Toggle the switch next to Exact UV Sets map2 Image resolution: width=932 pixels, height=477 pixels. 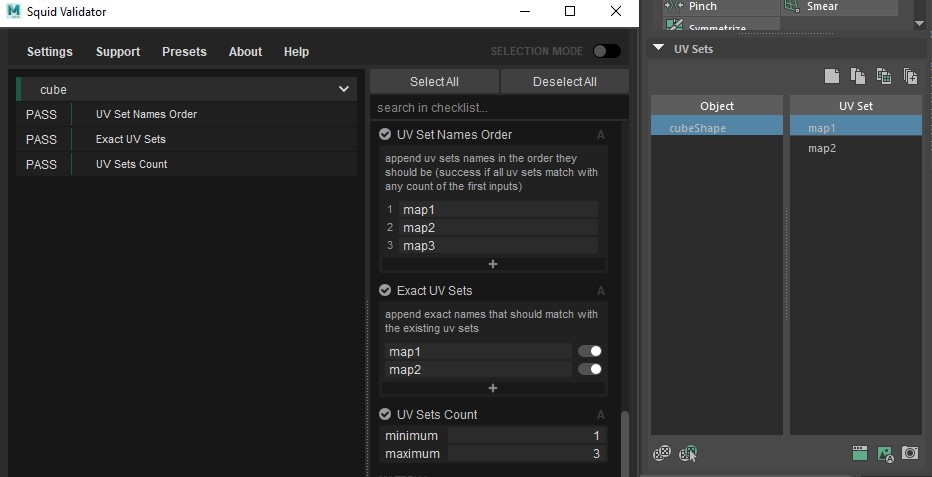(x=590, y=369)
